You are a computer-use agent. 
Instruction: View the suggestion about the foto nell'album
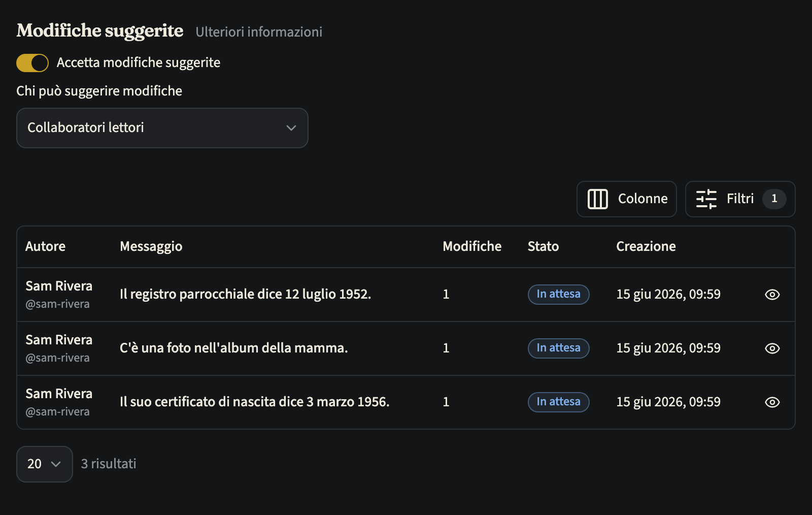772,348
